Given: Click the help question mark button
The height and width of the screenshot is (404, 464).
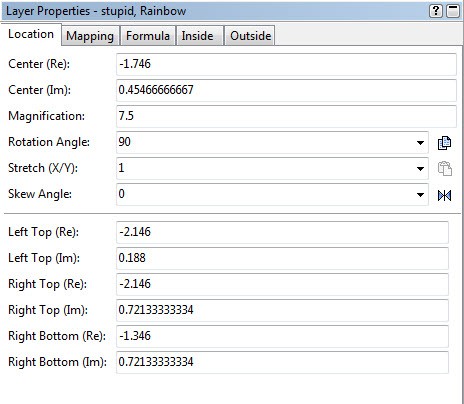Looking at the screenshot, I should click(436, 11).
